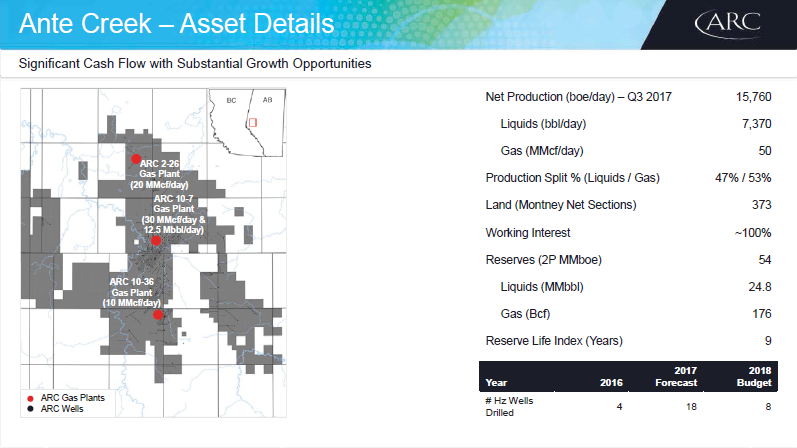Click the 373 land sections value
The width and height of the screenshot is (797, 448).
coord(762,205)
